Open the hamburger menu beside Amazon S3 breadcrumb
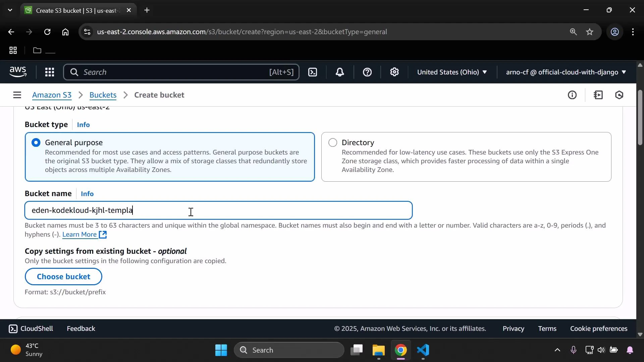 [17, 95]
